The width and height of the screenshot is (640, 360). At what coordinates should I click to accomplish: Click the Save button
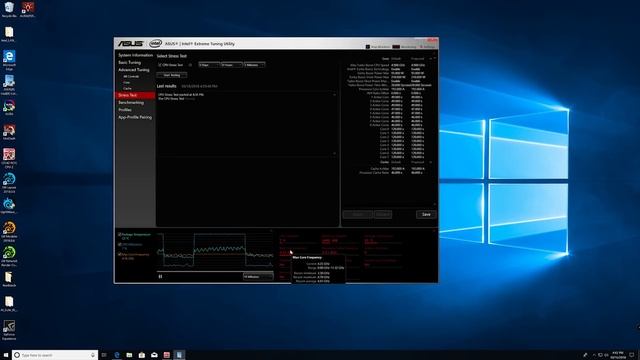(426, 214)
